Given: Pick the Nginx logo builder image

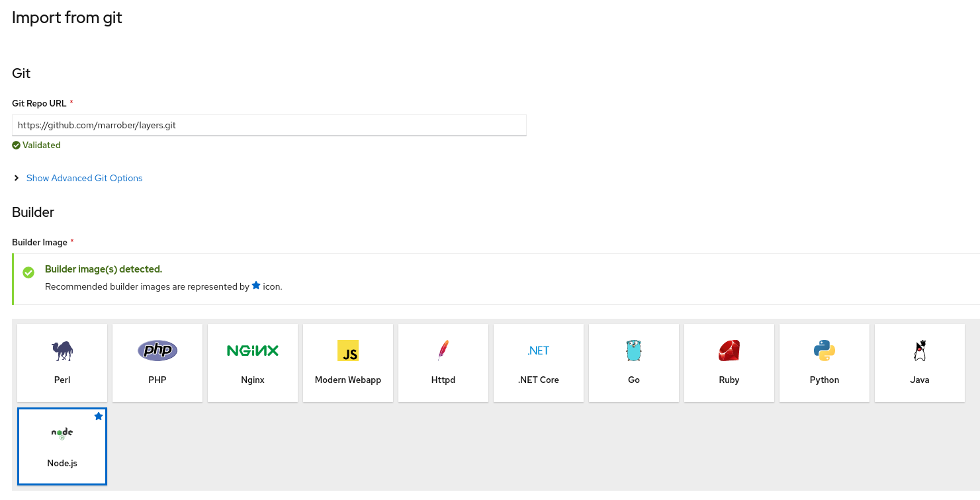Looking at the screenshot, I should [253, 351].
